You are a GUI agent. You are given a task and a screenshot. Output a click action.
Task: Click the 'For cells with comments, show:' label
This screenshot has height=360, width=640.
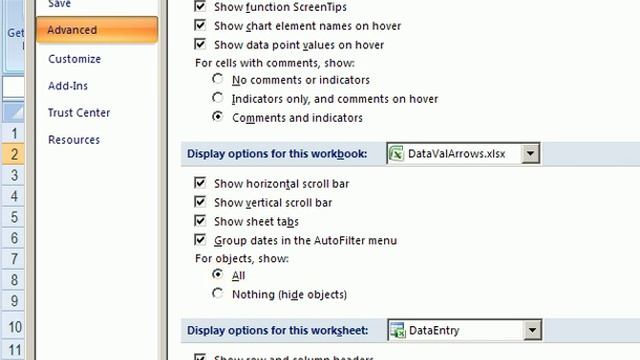point(275,63)
